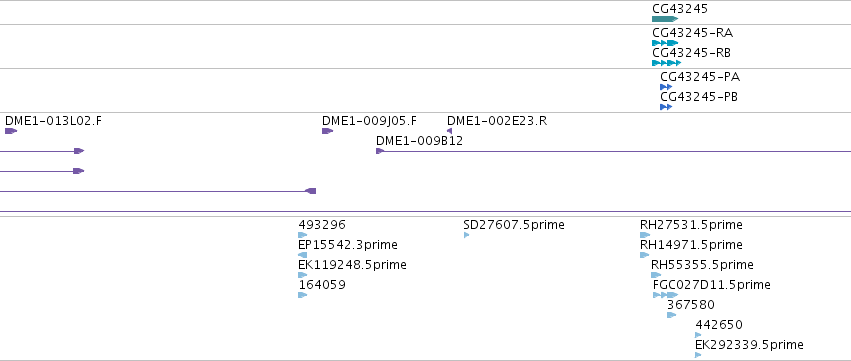Viewport: 851px width, 361px height.
Task: Click the EK292339.5prime arrow marker
Action: click(x=698, y=355)
